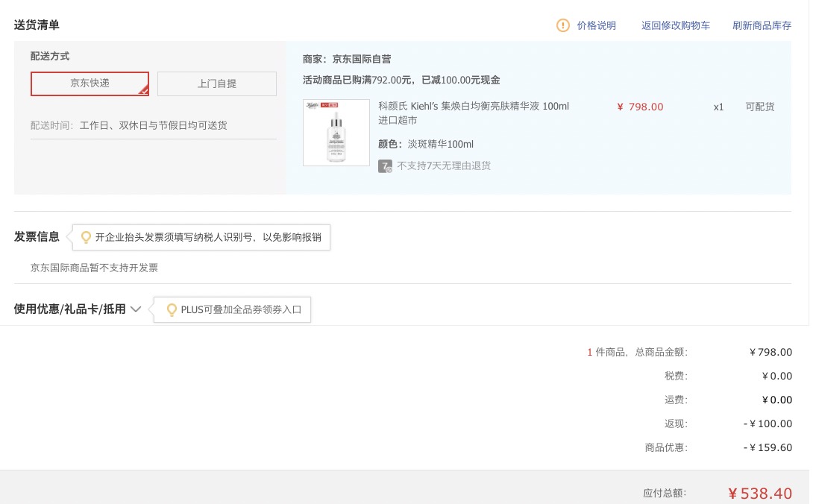Expand the 使用优惠/礼品卡/抵用 section
The height and width of the screenshot is (504, 816).
(x=69, y=309)
